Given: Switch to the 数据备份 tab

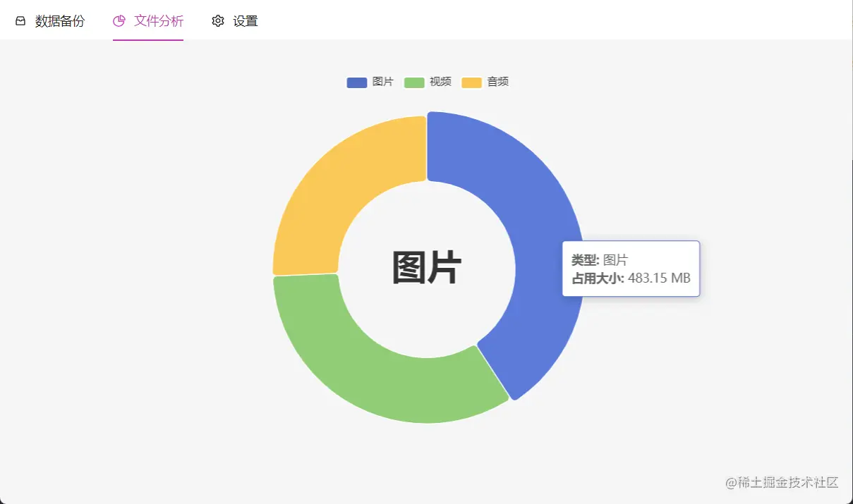Looking at the screenshot, I should point(49,21).
